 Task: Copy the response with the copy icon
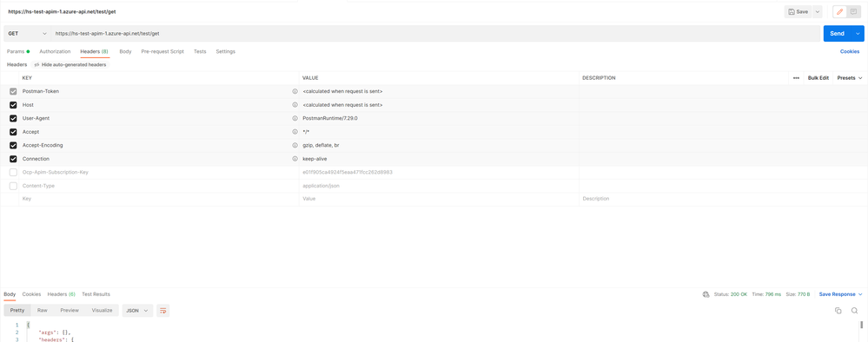(x=838, y=311)
